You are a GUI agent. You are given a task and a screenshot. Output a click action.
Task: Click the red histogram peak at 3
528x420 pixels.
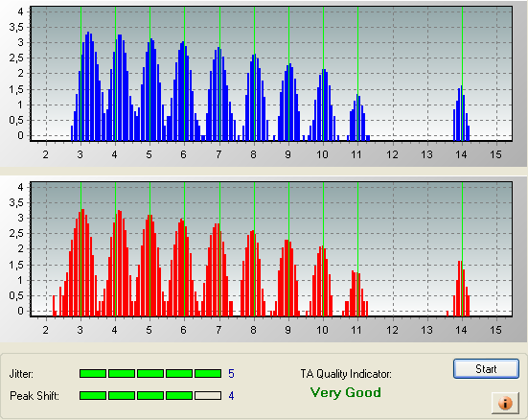point(82,263)
